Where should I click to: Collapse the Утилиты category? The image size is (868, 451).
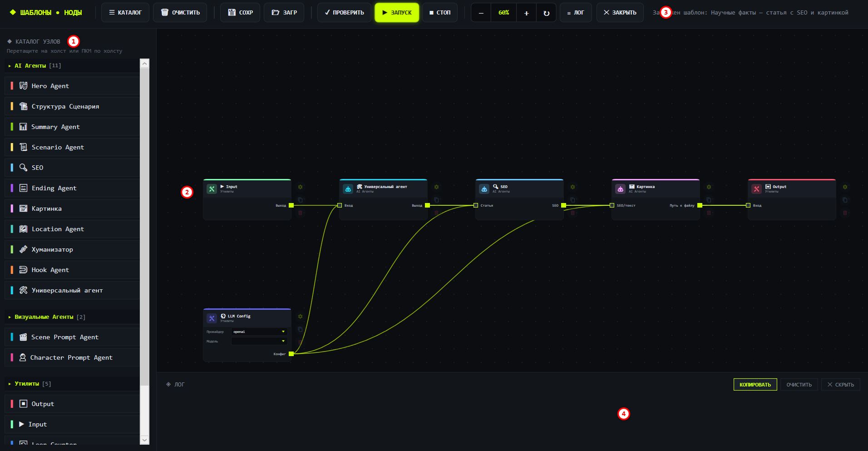73,384
